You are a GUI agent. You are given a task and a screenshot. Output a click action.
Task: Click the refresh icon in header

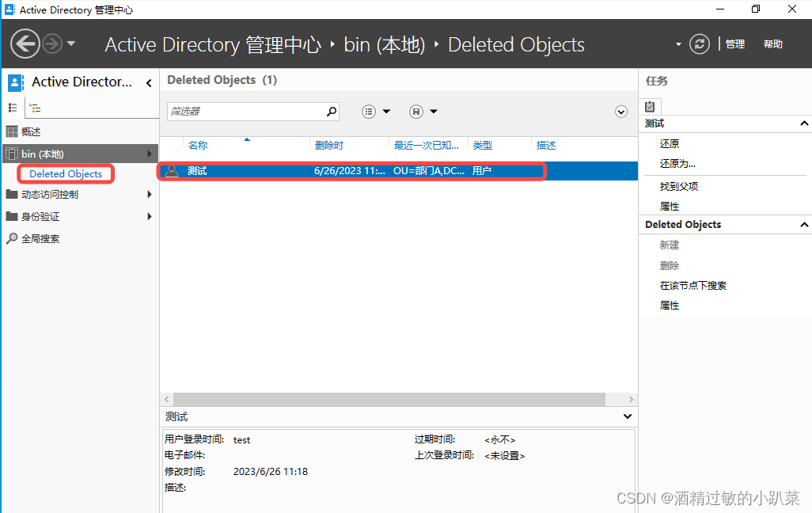coord(699,44)
